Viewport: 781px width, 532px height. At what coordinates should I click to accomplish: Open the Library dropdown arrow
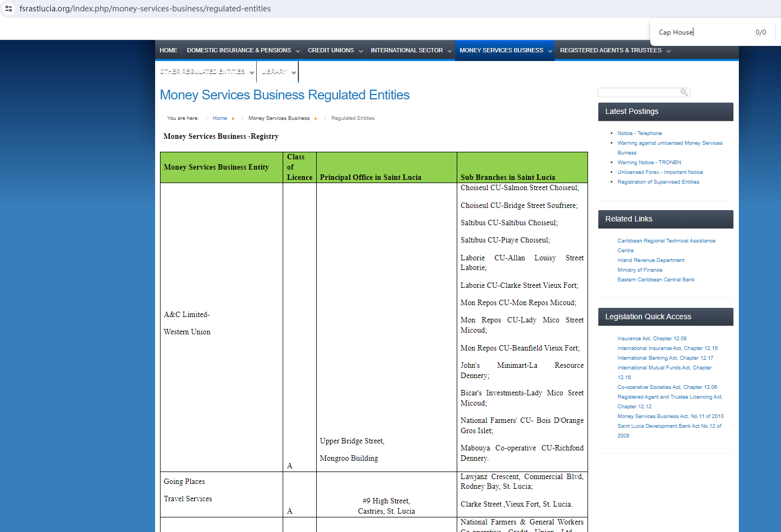tap(293, 72)
